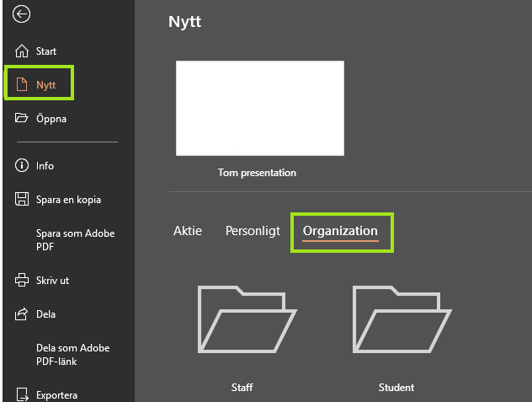This screenshot has height=402, width=532.
Task: Click the Dela share icon
Action: pyautogui.click(x=21, y=314)
